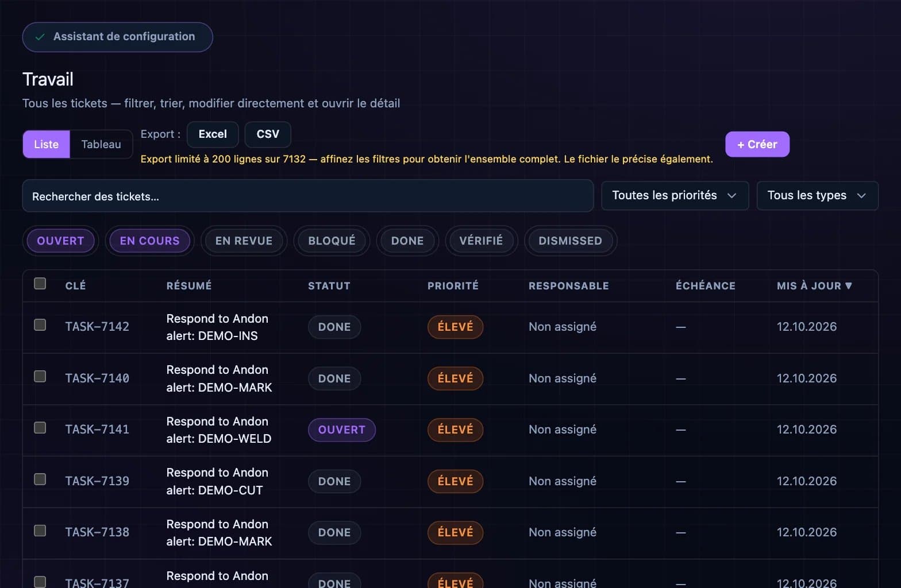Image resolution: width=901 pixels, height=588 pixels.
Task: Select the checkbox for TASK-7141
Action: 40,428
